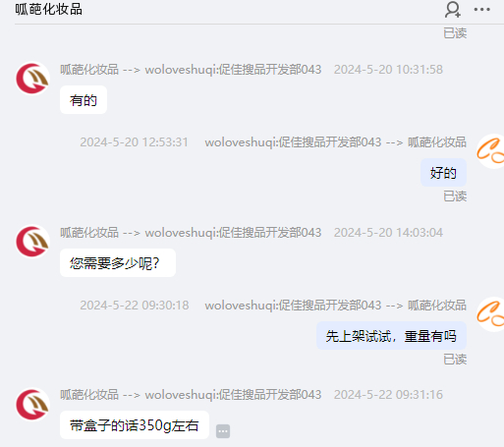Screen dimensions: 504x447
Task: Click the 先上架试试，重量有吗 message bubble
Action: (391, 336)
